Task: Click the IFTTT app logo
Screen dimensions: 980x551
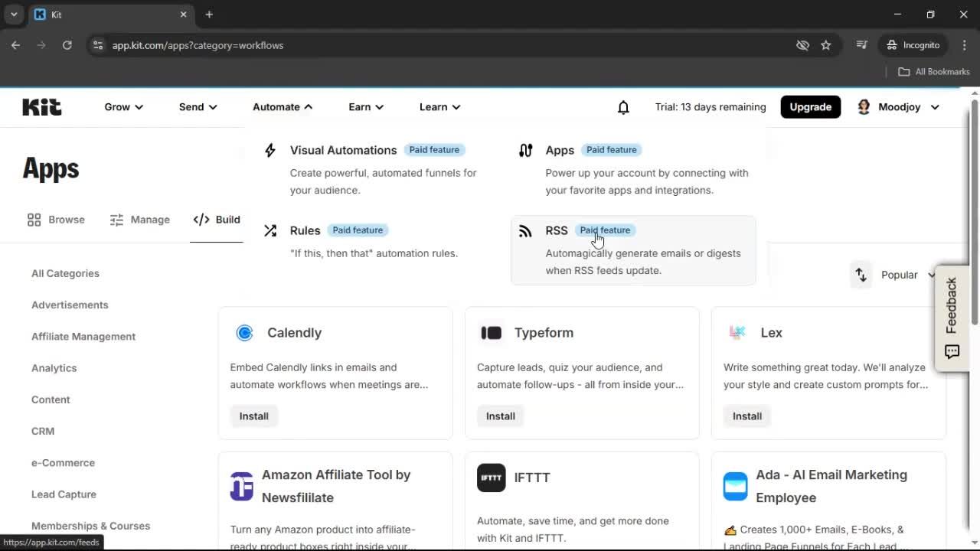Action: 491,478
